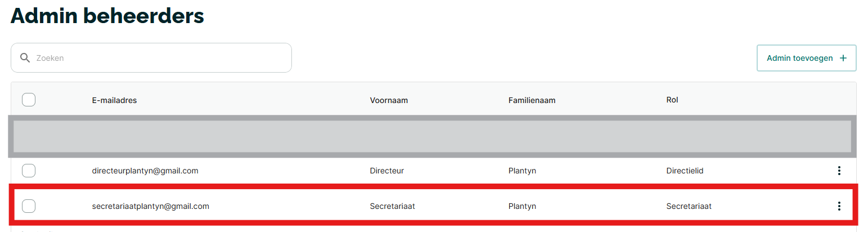
Task: Sort by the E-mailadres column header
Action: 114,100
